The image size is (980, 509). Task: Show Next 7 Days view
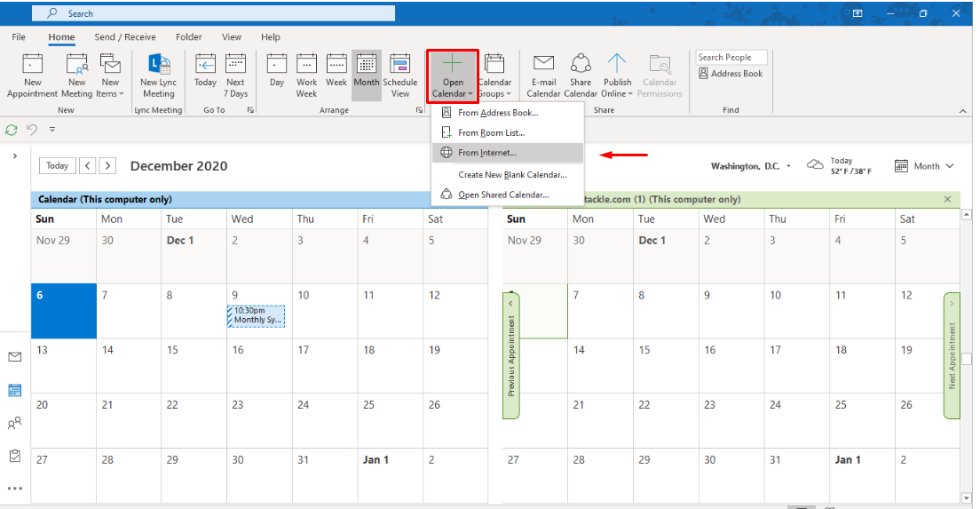[235, 76]
